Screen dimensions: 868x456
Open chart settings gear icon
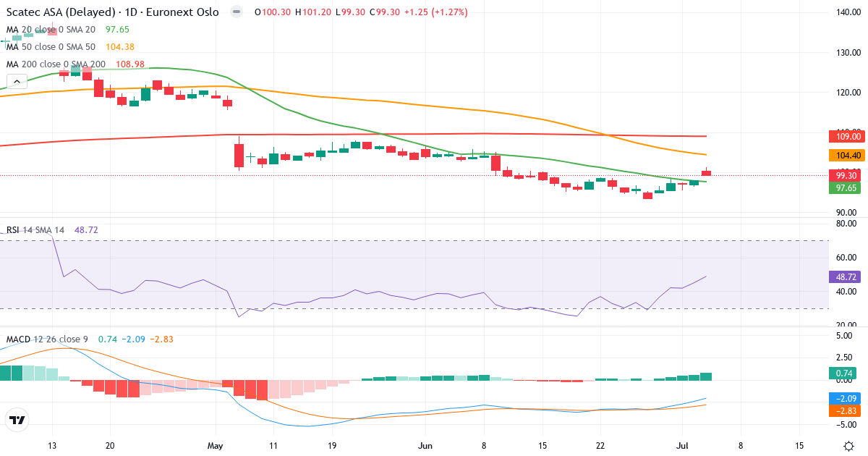(x=848, y=446)
